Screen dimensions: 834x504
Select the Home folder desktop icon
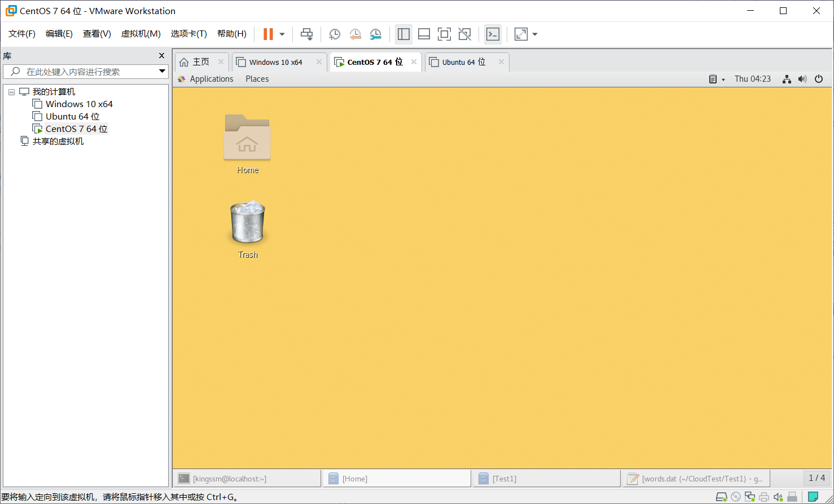coord(247,144)
